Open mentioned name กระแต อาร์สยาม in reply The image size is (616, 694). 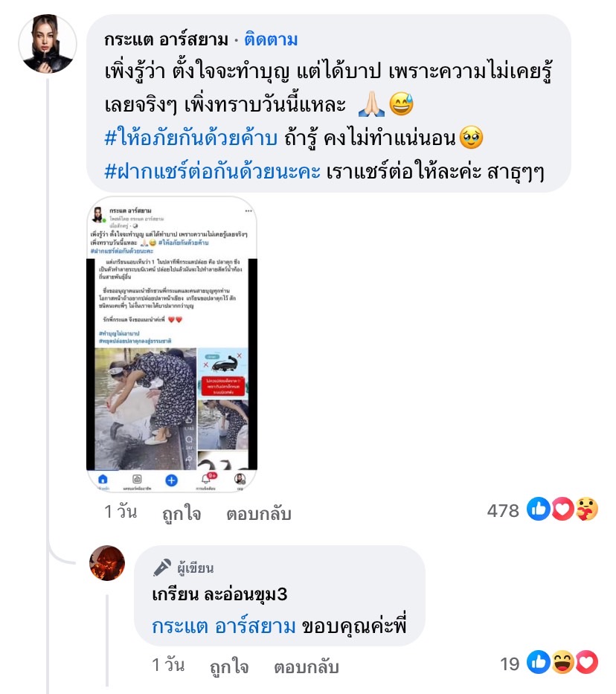(x=223, y=626)
